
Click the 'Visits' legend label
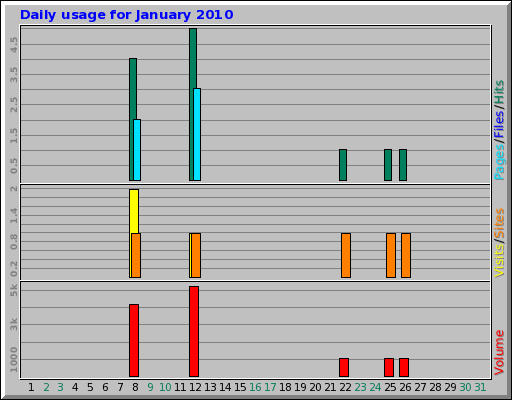click(x=499, y=261)
